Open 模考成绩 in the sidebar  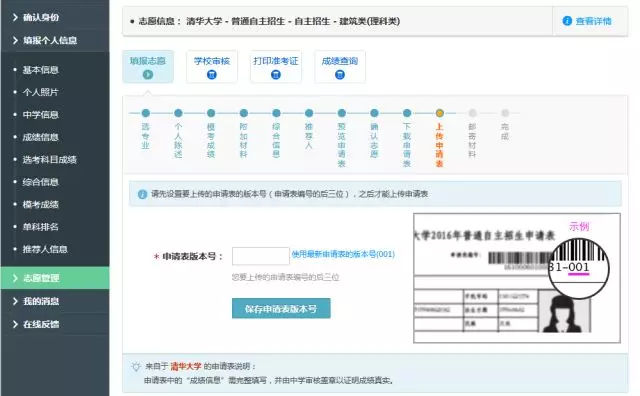pos(40,205)
